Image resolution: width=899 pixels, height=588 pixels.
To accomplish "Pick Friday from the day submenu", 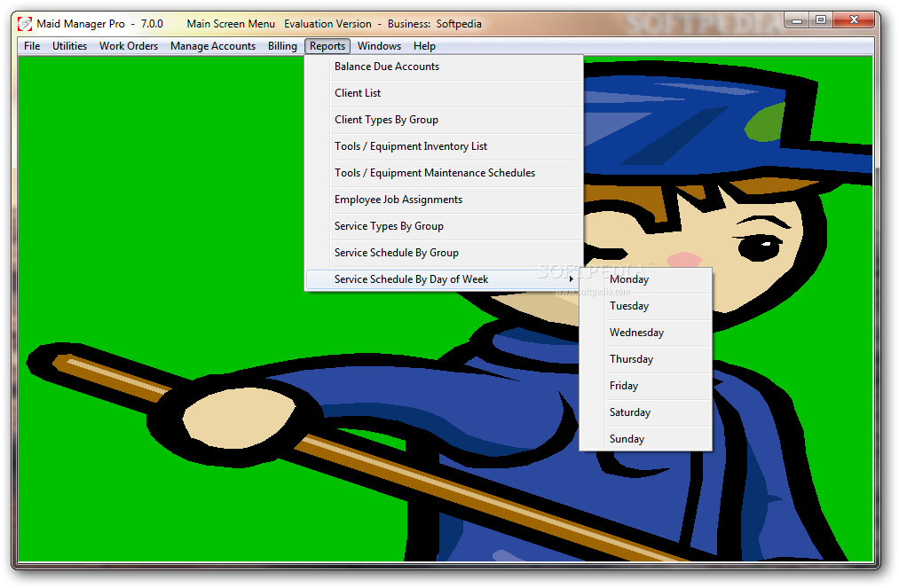I will click(645, 386).
